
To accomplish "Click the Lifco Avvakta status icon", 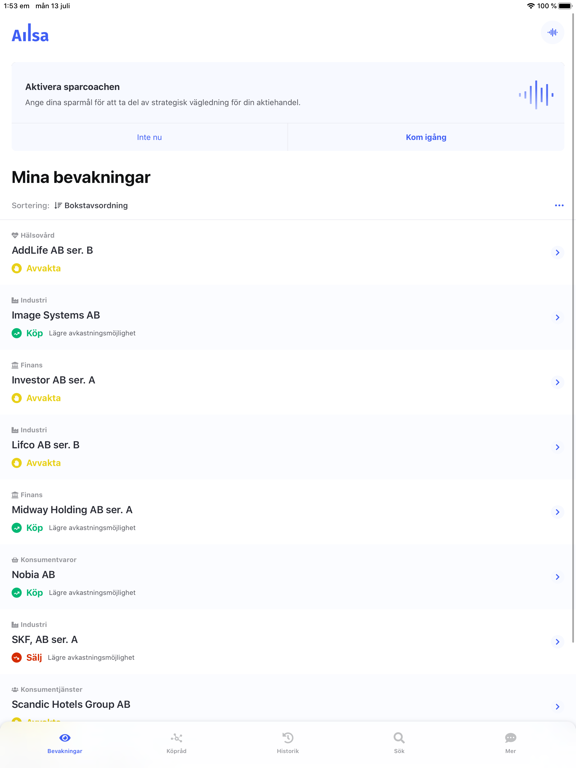I will tap(17, 463).
